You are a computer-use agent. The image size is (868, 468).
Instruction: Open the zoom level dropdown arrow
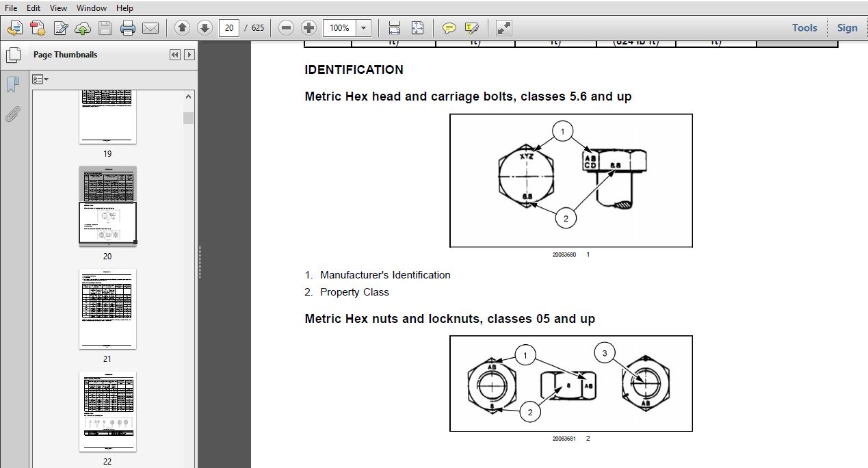coord(364,28)
